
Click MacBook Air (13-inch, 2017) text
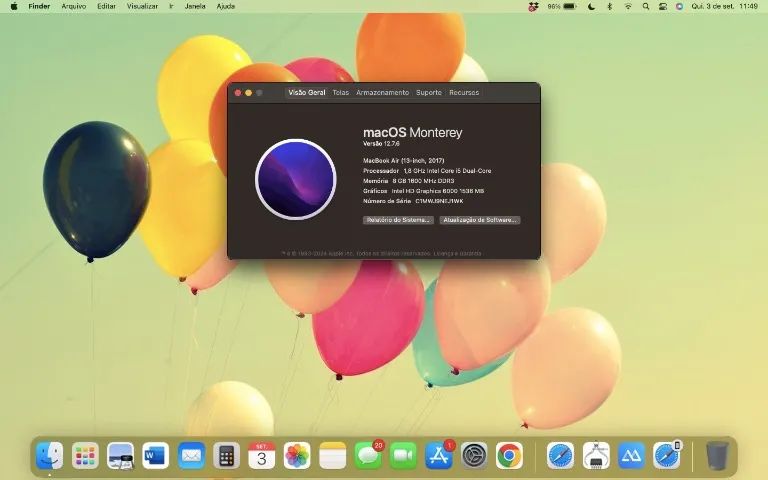(x=404, y=161)
